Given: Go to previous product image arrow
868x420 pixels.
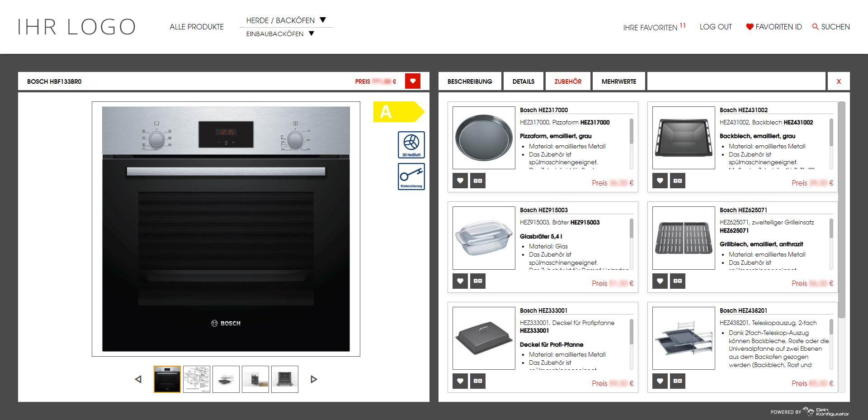Looking at the screenshot, I should 138,379.
